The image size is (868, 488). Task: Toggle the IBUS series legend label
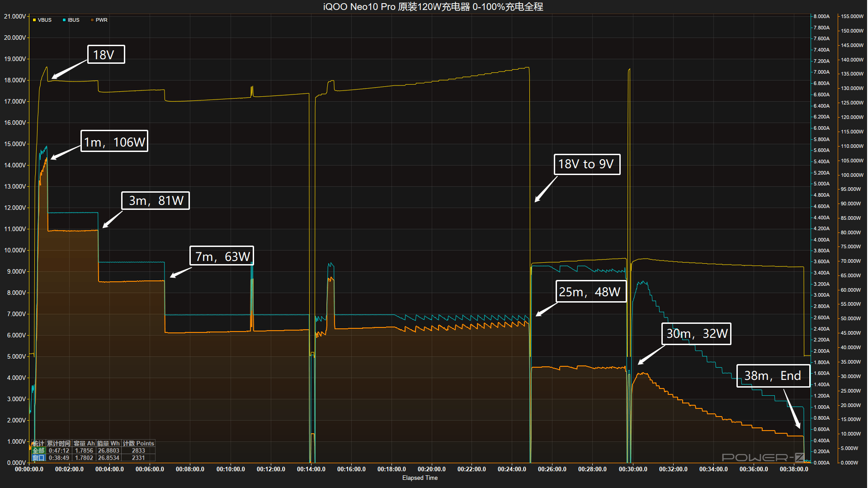tap(74, 20)
